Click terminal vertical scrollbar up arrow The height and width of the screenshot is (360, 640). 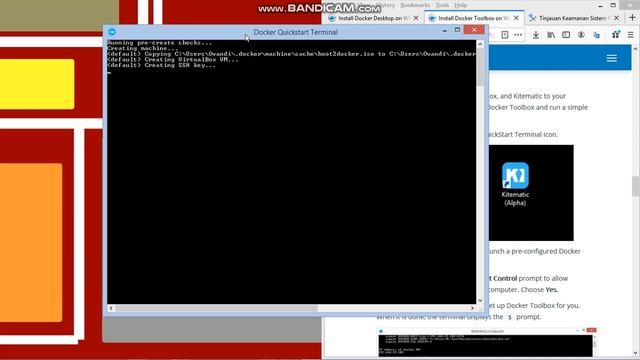[480, 44]
